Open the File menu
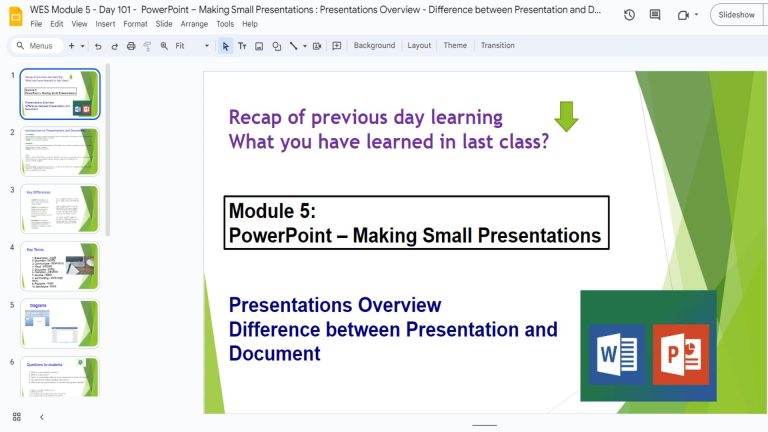The image size is (768, 432). [36, 24]
